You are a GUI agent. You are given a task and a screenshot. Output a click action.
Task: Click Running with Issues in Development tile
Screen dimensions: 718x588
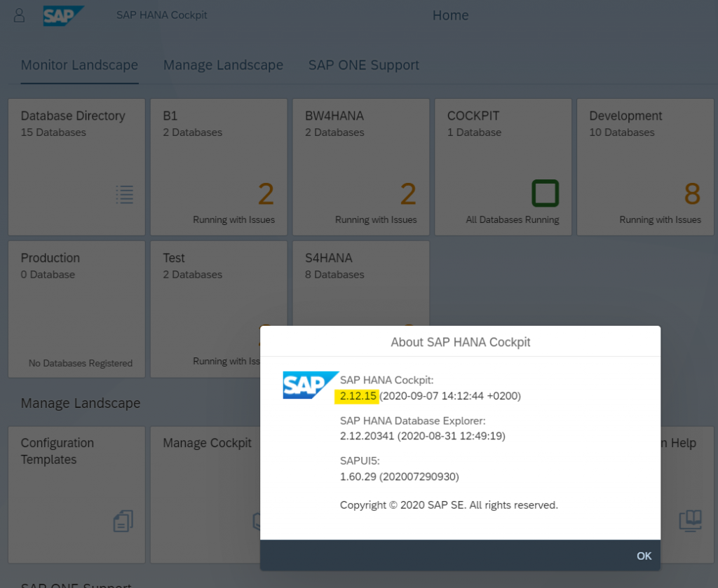point(661,219)
